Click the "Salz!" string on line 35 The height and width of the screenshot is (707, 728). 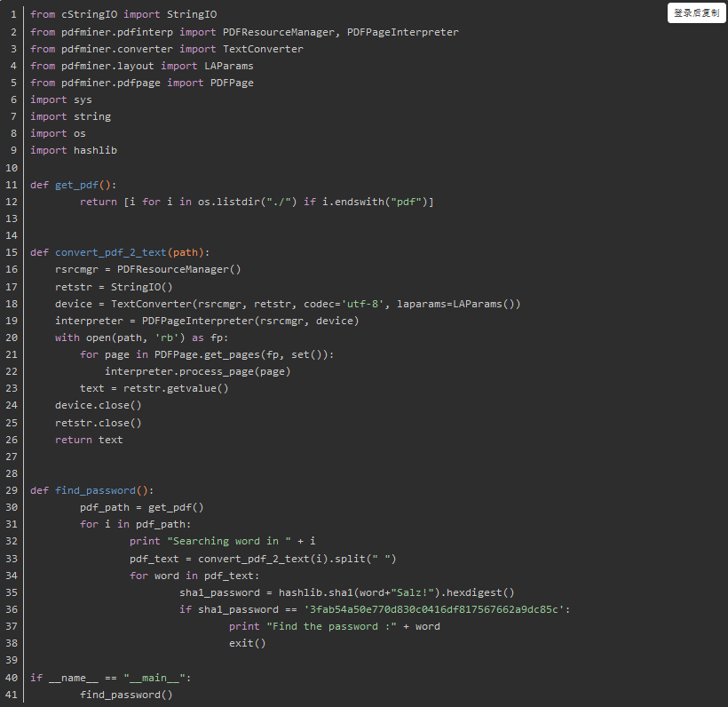click(x=412, y=592)
